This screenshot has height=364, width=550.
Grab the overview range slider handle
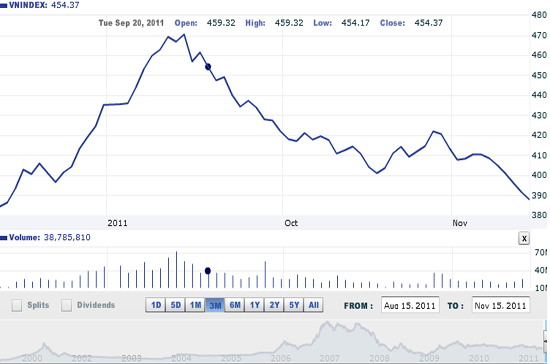pos(545,341)
